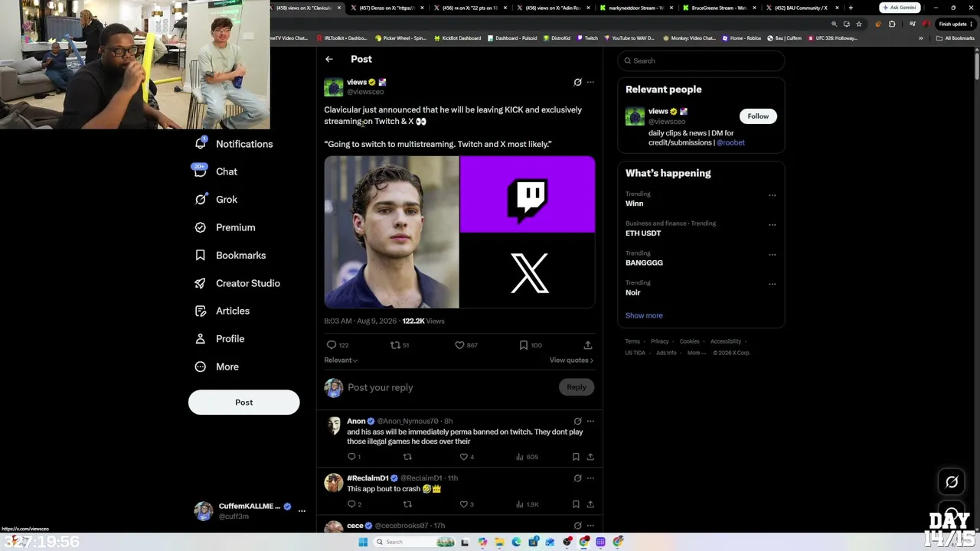Open the more options dots on the views post
This screenshot has height=551, width=980.
[x=590, y=82]
